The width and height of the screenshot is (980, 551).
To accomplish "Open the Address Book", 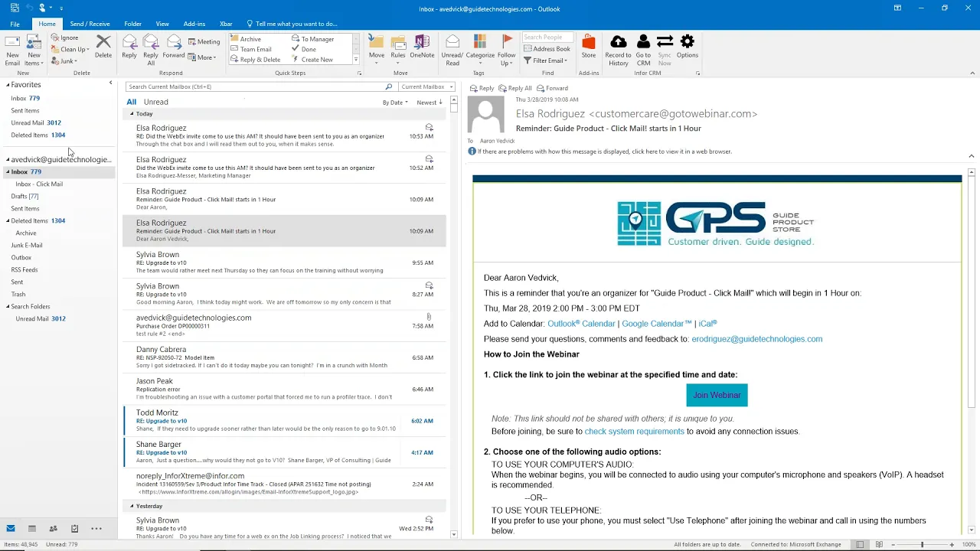I will [x=547, y=49].
